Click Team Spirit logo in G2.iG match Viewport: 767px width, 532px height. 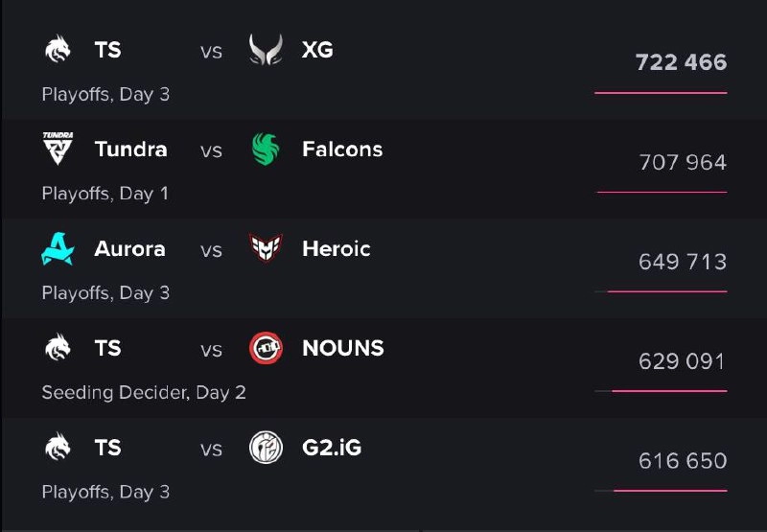58,447
